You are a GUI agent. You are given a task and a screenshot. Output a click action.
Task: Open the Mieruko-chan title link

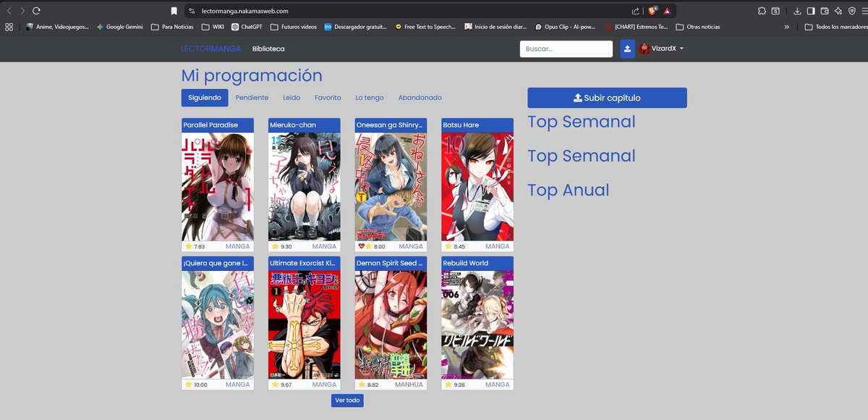pyautogui.click(x=293, y=125)
